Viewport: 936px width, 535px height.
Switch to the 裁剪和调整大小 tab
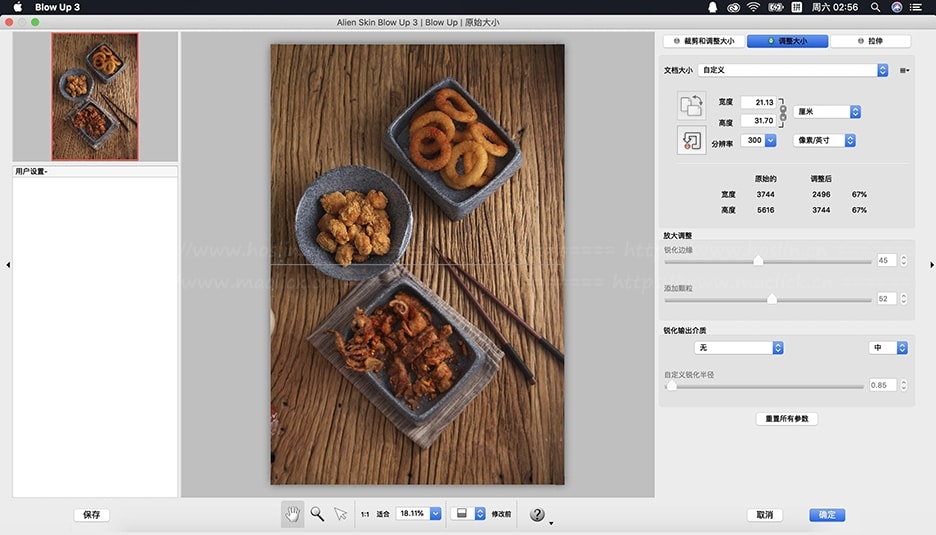pyautogui.click(x=704, y=41)
